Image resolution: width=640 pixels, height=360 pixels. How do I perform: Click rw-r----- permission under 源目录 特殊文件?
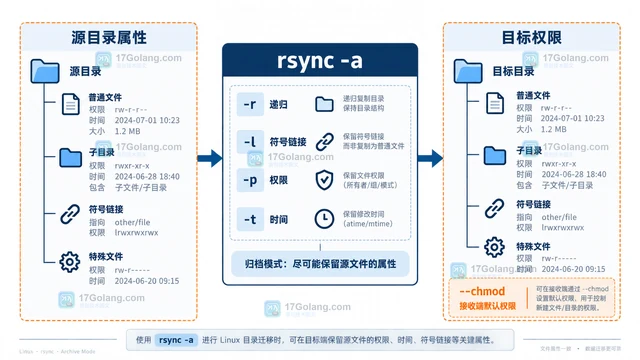click(x=132, y=270)
